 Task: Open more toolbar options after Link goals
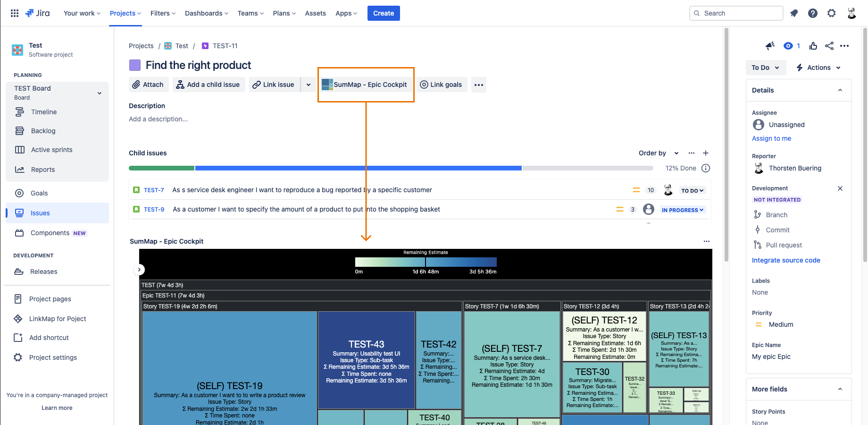[x=479, y=85]
